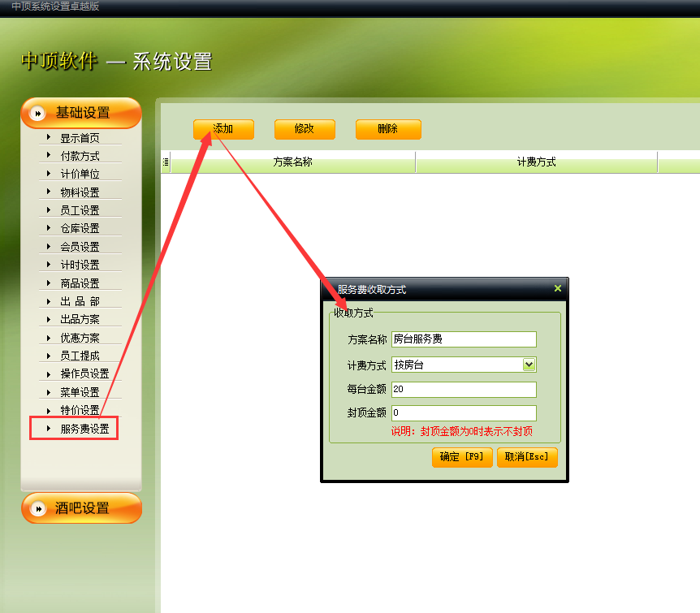Image resolution: width=700 pixels, height=613 pixels.
Task: Click the triangle bullet beside 菜单设置
Action: click(49, 391)
